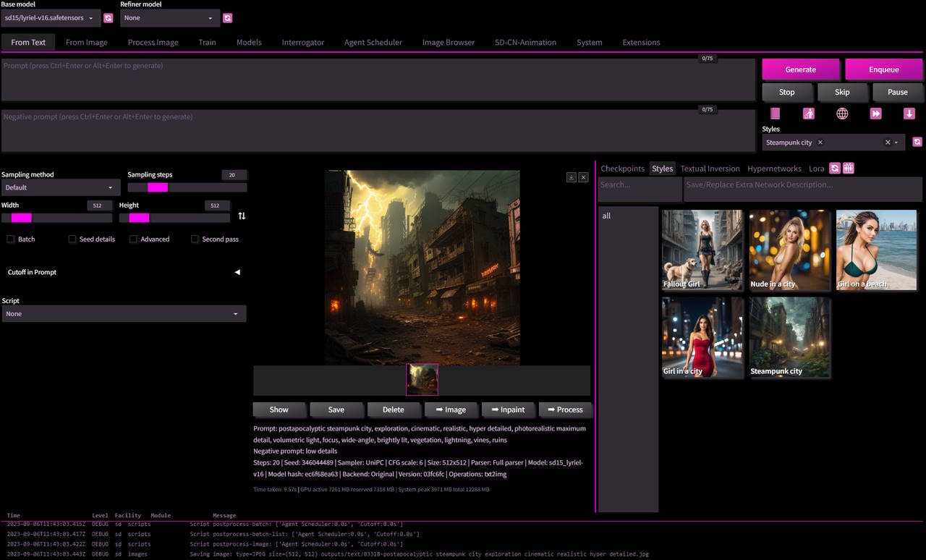Enable the Batch checkbox
Image resolution: width=926 pixels, height=560 pixels.
point(11,239)
